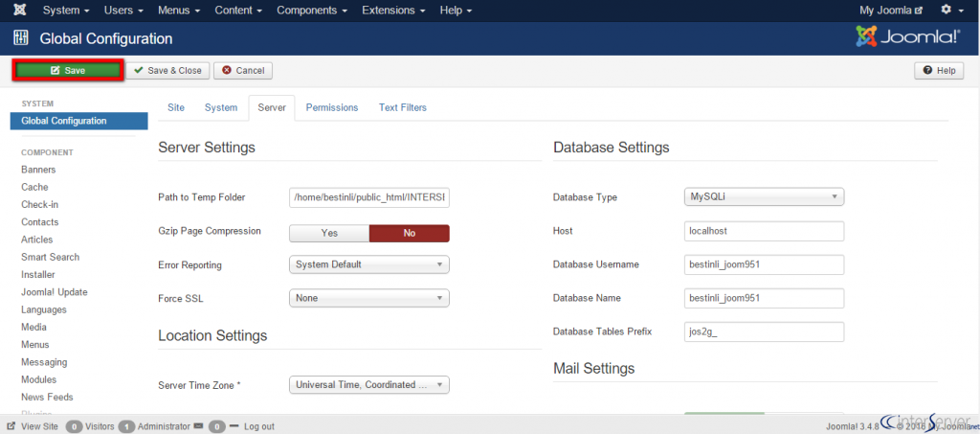Open Cache component settings
This screenshot has height=434, width=980.
34,187
